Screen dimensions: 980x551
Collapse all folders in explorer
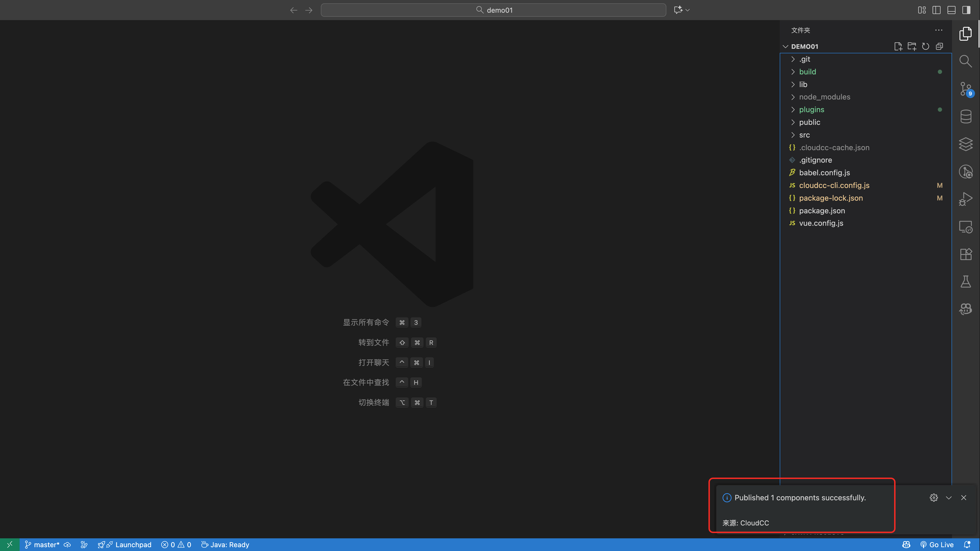939,47
